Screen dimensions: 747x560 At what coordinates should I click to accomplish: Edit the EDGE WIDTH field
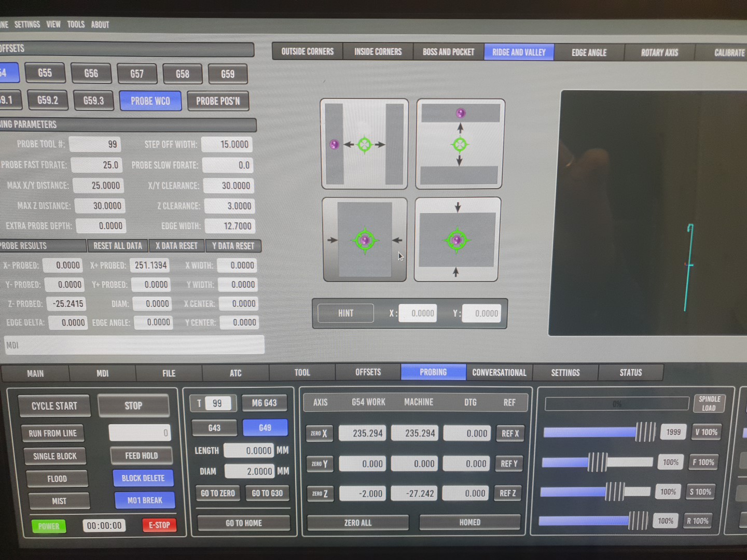[x=230, y=226]
